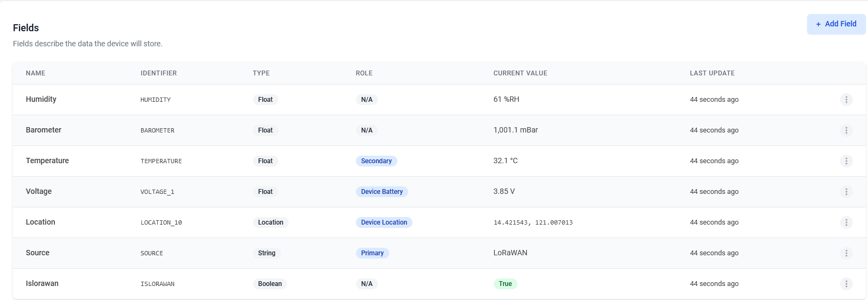Open the Temperature row options menu

click(x=846, y=161)
